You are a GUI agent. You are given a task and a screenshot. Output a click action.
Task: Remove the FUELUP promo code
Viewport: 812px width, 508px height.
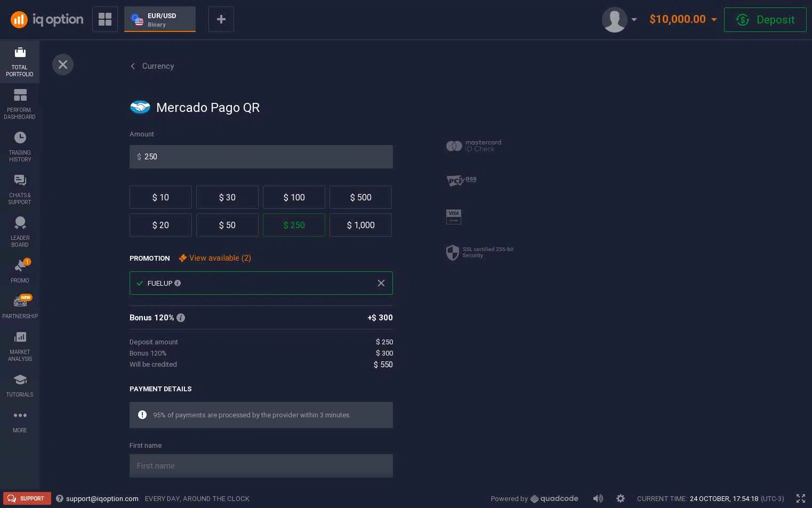381,283
